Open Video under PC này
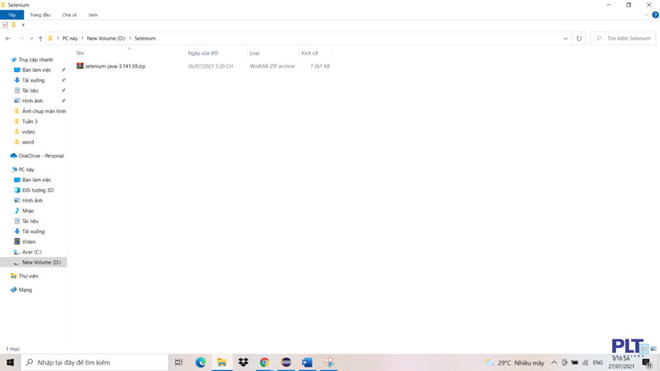This screenshot has width=660, height=371. point(29,242)
